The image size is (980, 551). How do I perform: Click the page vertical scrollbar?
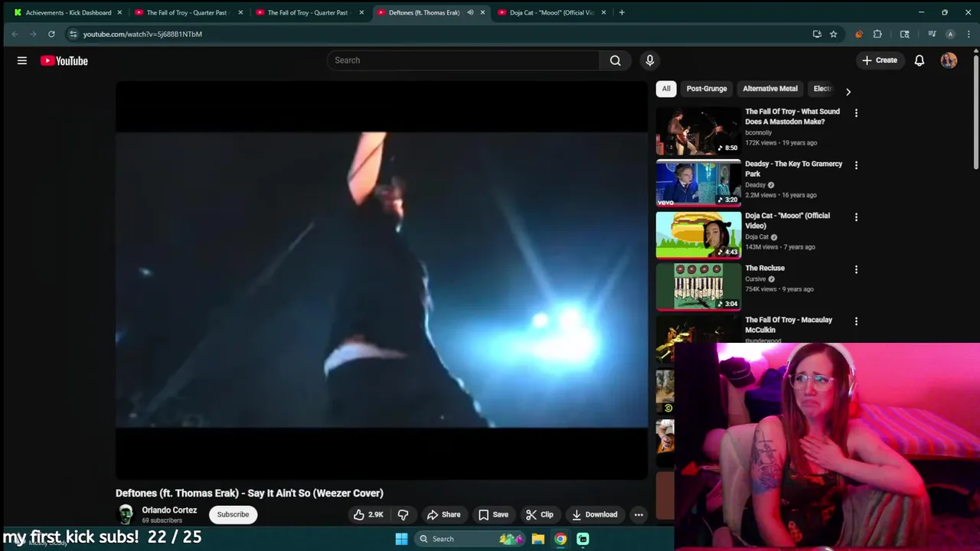(x=975, y=111)
